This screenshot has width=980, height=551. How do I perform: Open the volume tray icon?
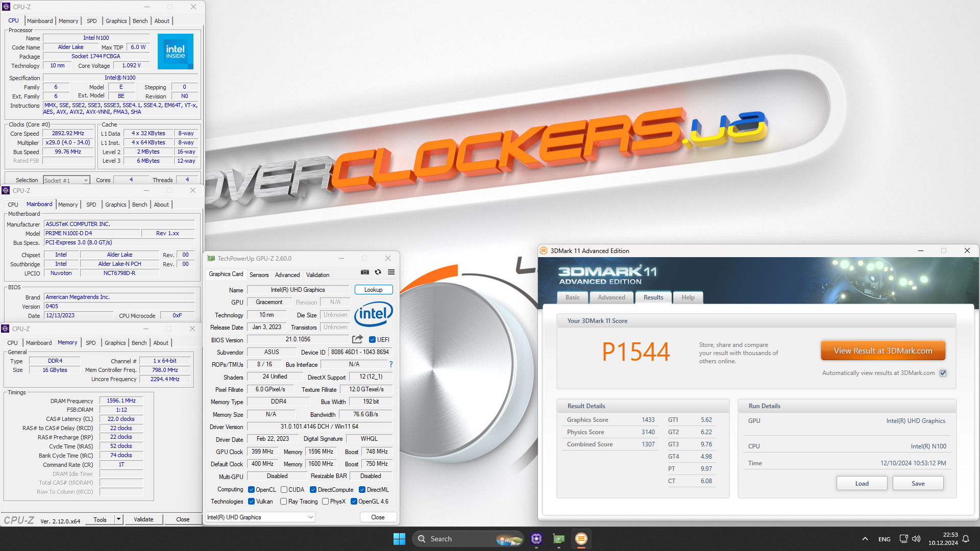tap(916, 539)
